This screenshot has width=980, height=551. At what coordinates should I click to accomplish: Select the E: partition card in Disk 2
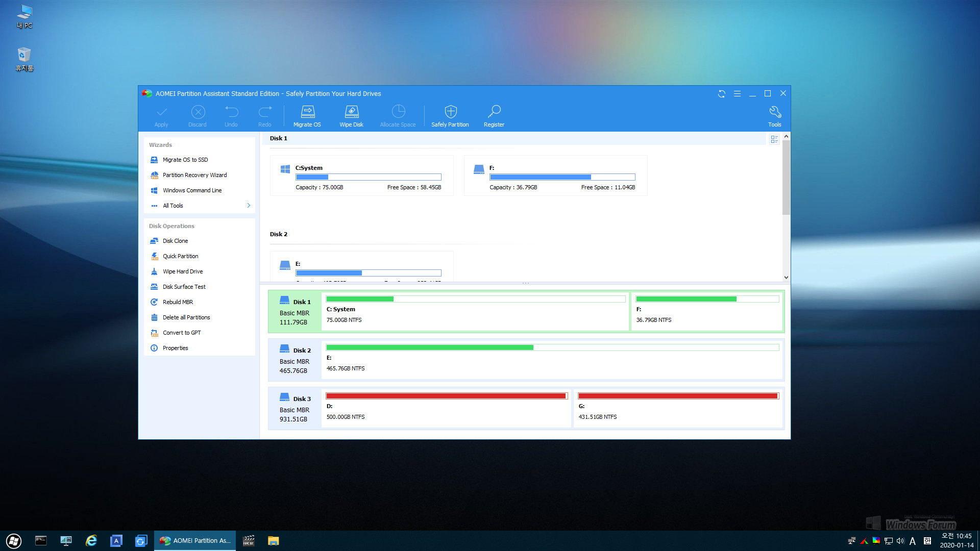click(362, 266)
